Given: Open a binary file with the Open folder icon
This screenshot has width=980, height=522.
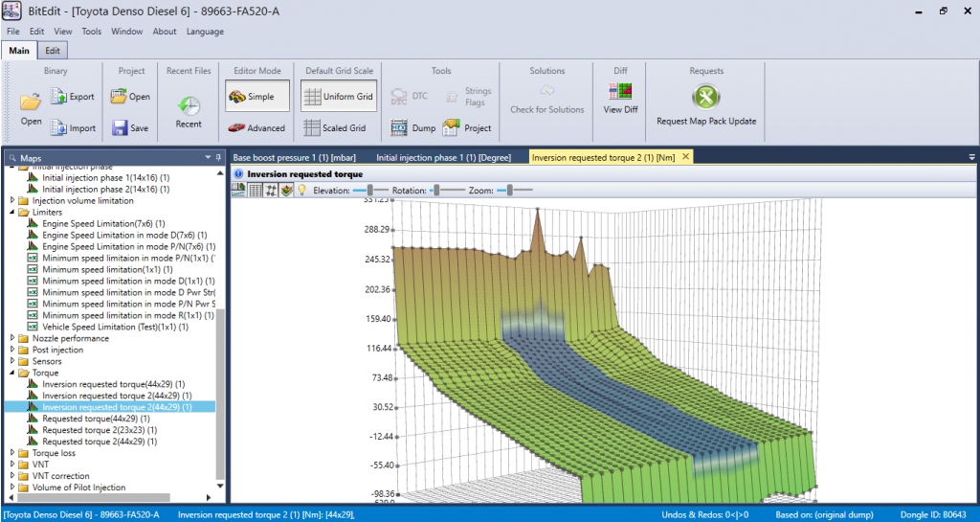Looking at the screenshot, I should coord(30,102).
